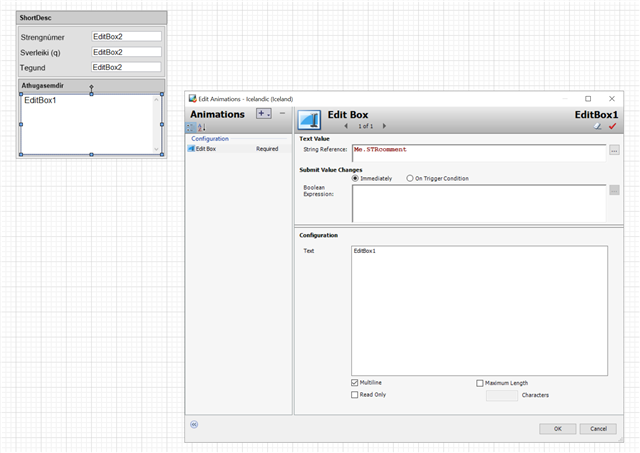The image size is (640, 453).
Task: Collapse the animations list with bottom chevron
Action: [194, 424]
